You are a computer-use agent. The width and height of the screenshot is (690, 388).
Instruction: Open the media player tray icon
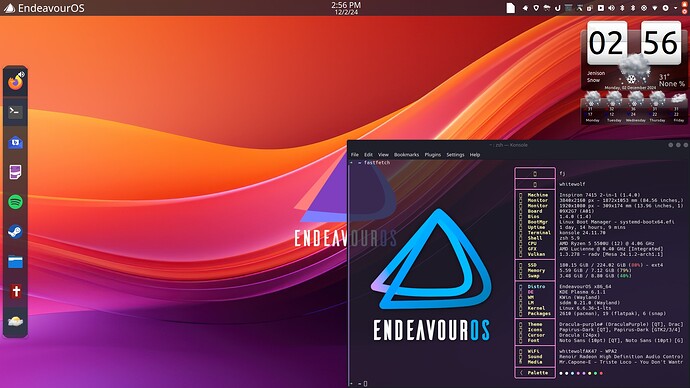tap(601, 8)
